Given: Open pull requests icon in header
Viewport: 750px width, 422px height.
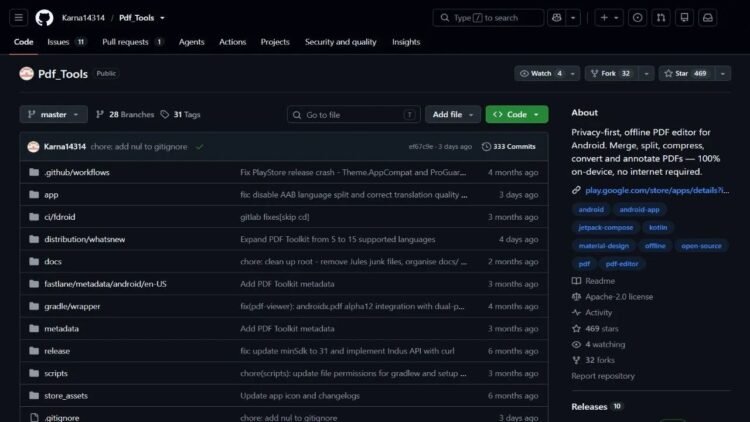Looking at the screenshot, I should (x=661, y=18).
